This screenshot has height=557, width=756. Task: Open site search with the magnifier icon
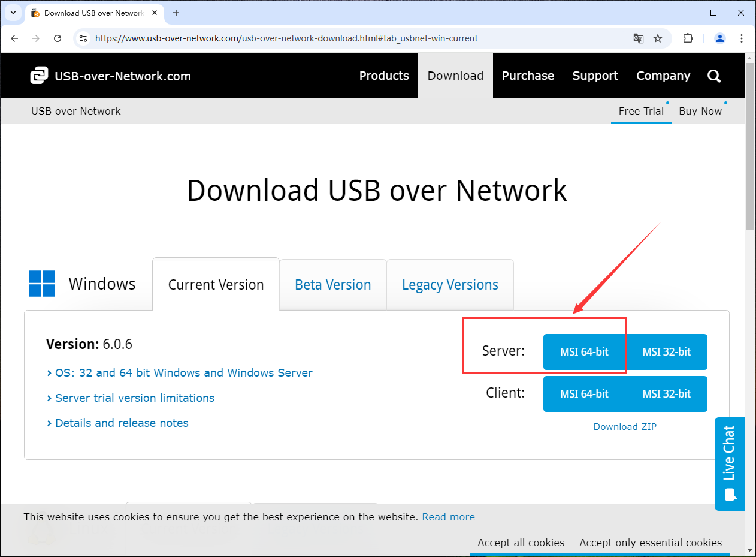click(x=713, y=76)
